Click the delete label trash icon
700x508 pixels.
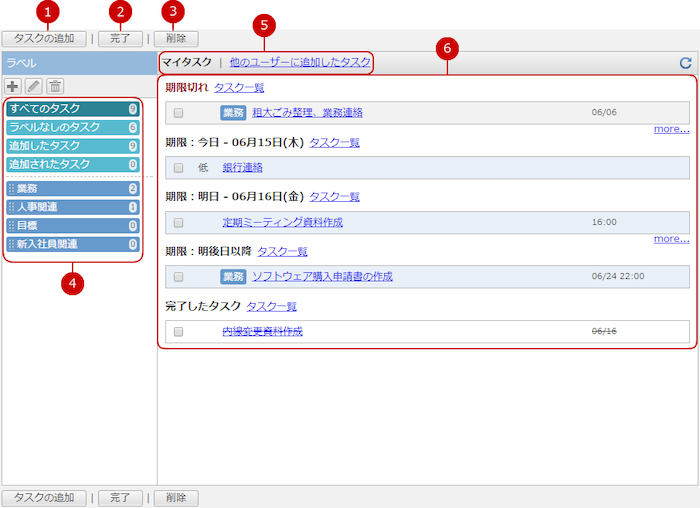(55, 87)
